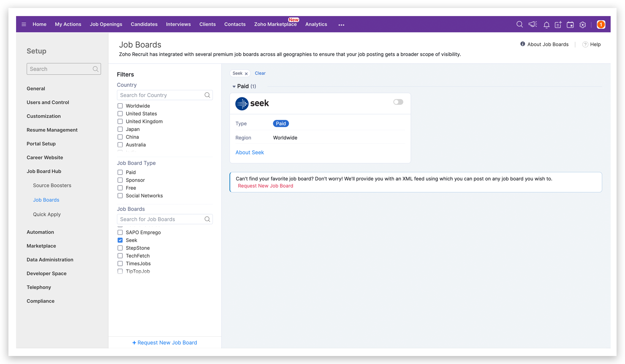Screen dimensions: 625x364
Task: Focus the Search for Job Boards field
Action: (x=165, y=219)
